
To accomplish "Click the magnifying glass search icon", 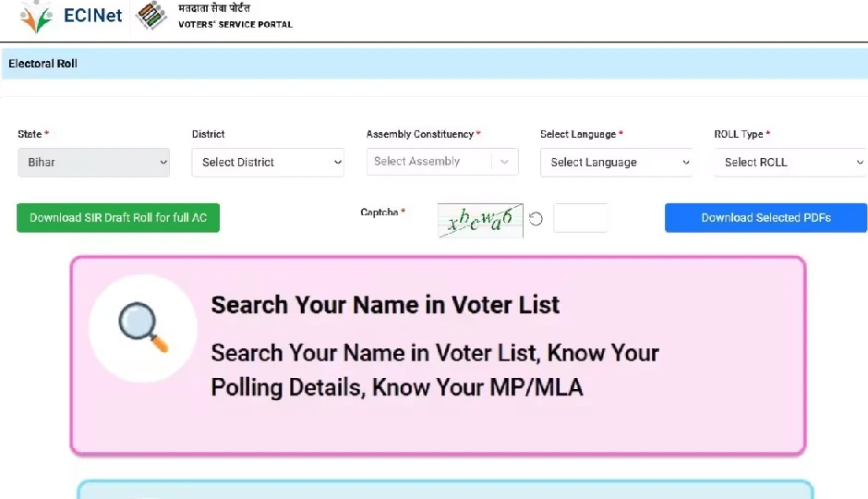I will click(x=143, y=328).
